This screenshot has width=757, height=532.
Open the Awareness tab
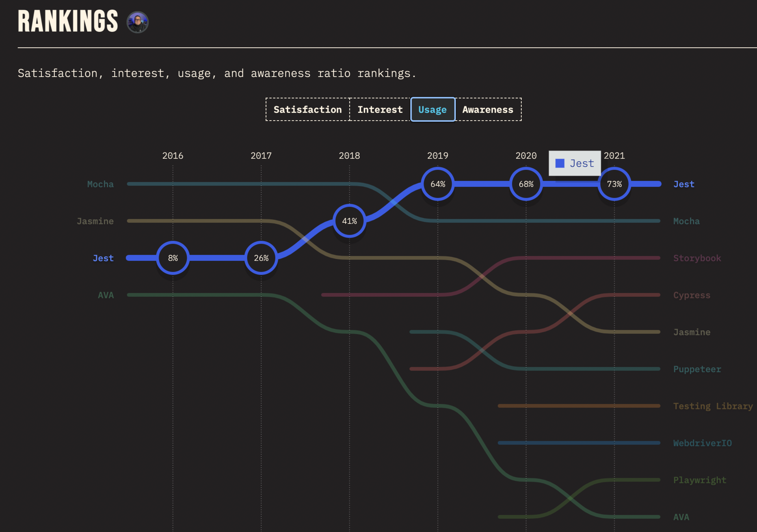click(x=487, y=110)
